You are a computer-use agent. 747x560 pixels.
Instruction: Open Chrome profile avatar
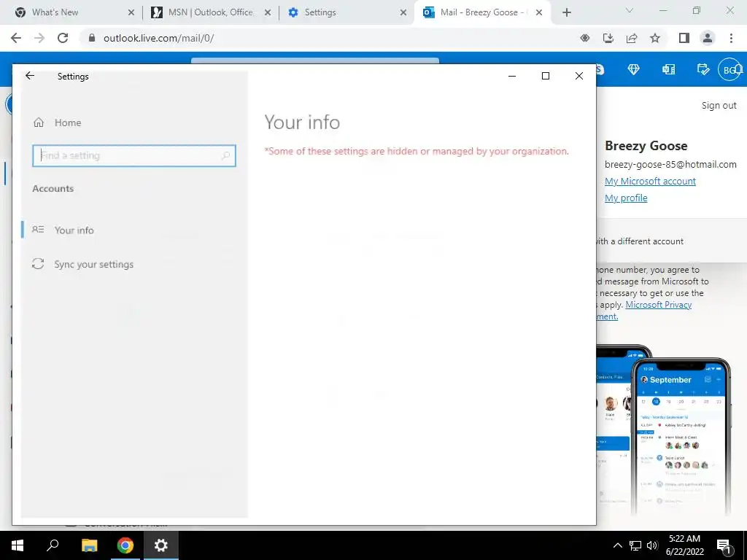pyautogui.click(x=708, y=38)
